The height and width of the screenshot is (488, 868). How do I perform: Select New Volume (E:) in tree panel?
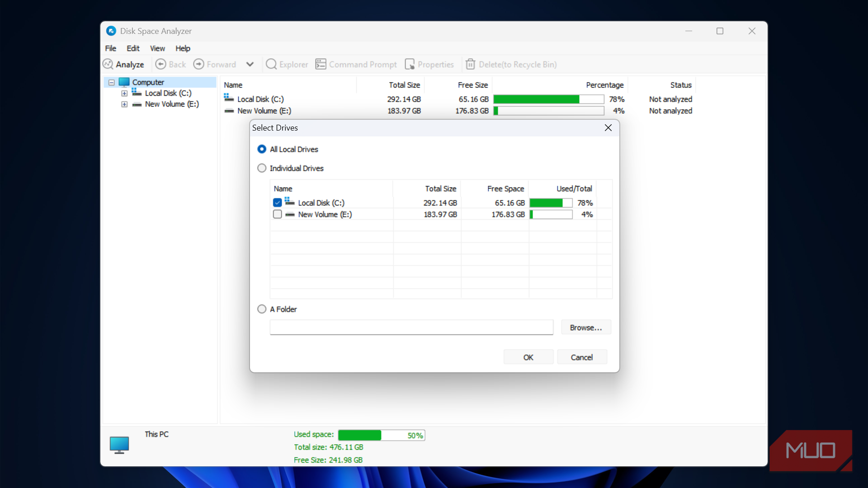pyautogui.click(x=172, y=104)
